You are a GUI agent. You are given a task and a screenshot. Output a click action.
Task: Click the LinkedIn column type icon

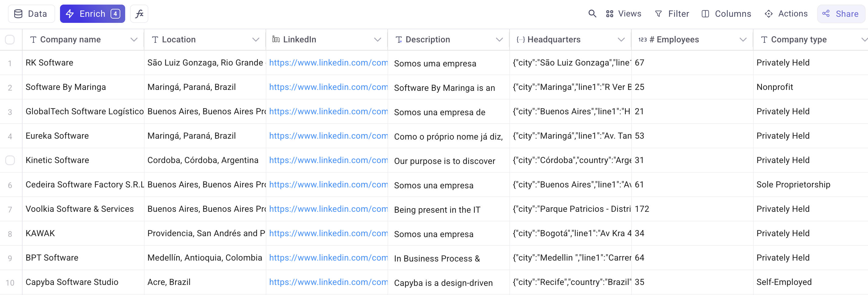click(x=276, y=39)
